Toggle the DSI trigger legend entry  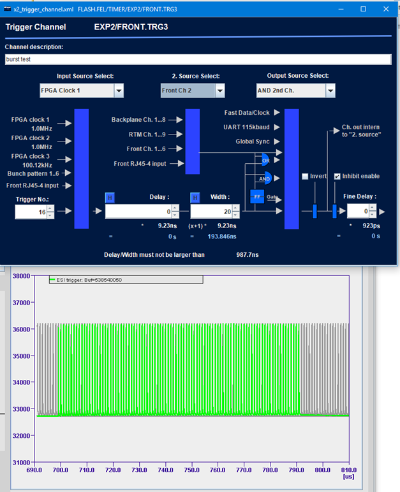pyautogui.click(x=126, y=280)
